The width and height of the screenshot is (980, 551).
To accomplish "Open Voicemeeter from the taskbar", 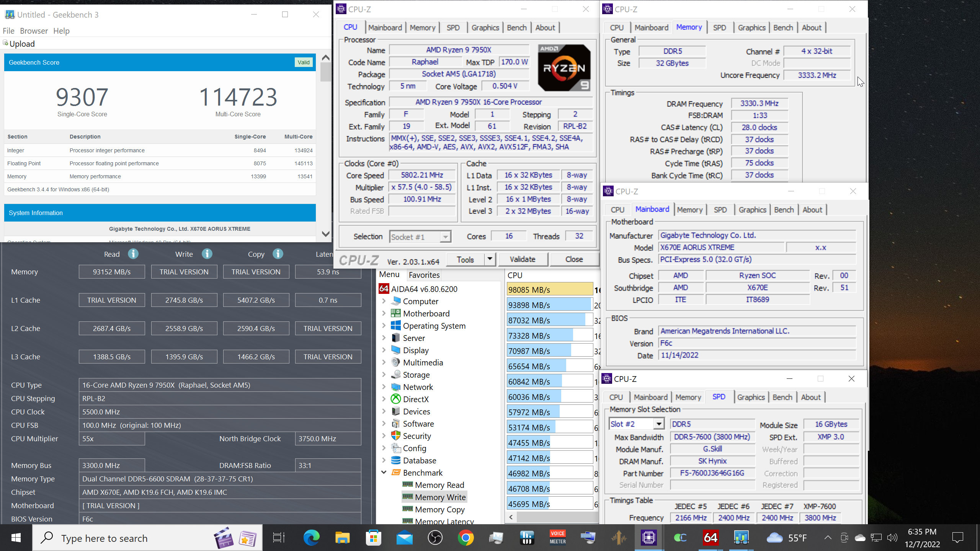I will [x=558, y=538].
